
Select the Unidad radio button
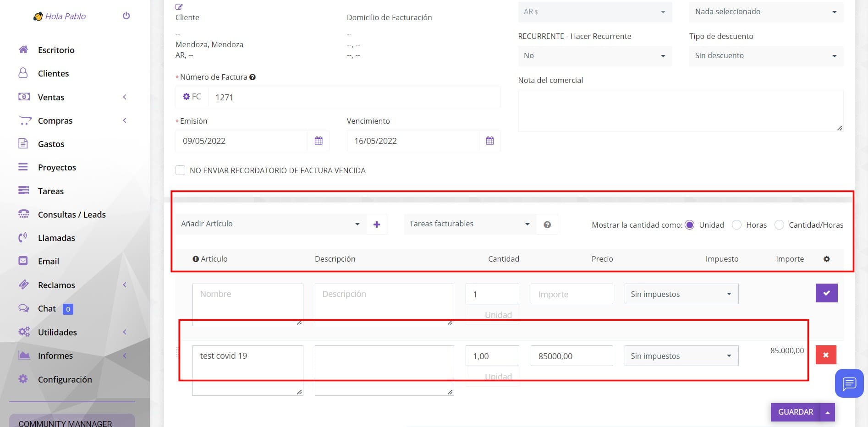(x=690, y=225)
